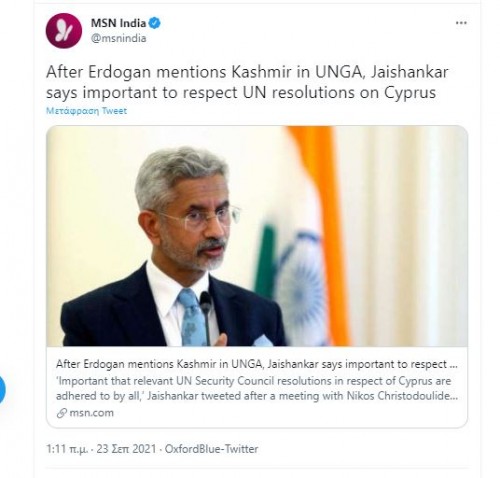This screenshot has width=500, height=478.
Task: Open the @msnindia handle link
Action: 119,38
